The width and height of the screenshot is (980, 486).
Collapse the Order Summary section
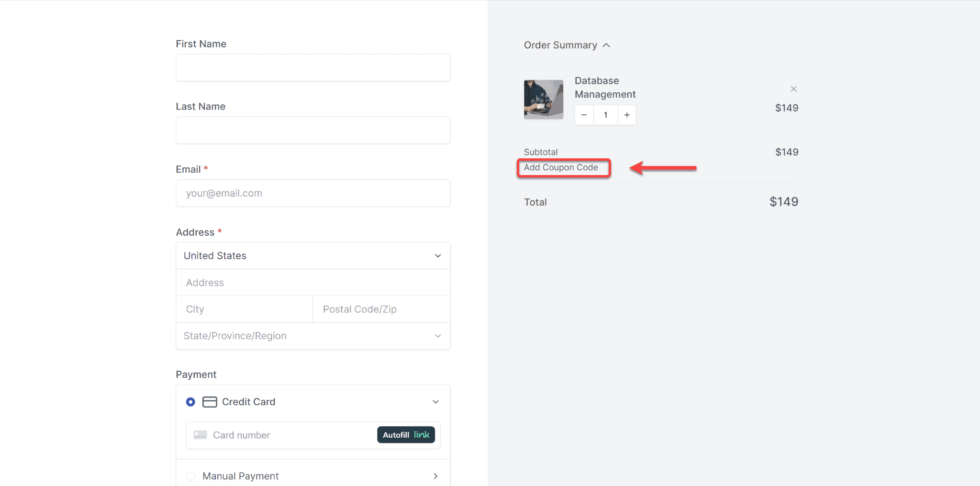click(606, 44)
